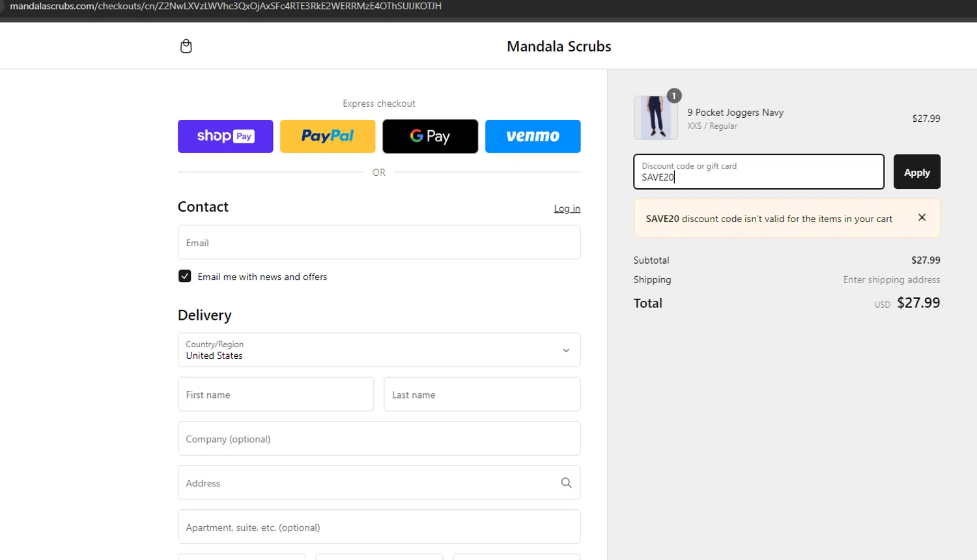The image size is (977, 560).
Task: Check out with Shop Pay
Action: point(225,136)
